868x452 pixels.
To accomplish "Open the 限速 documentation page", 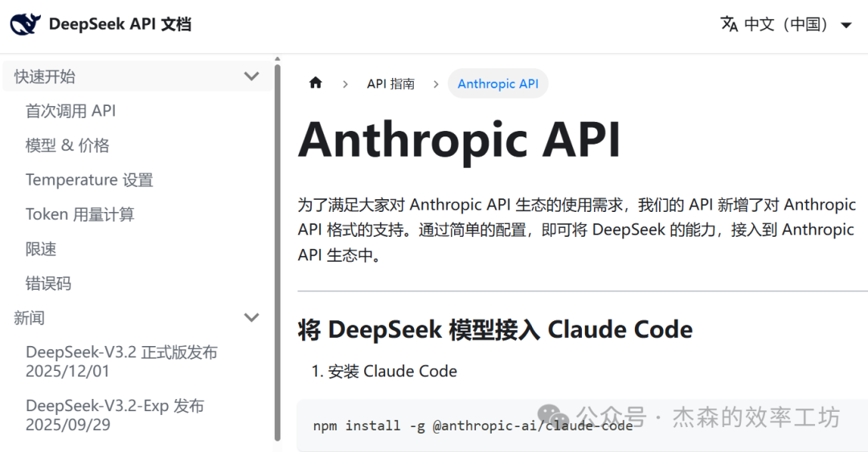I will point(41,249).
